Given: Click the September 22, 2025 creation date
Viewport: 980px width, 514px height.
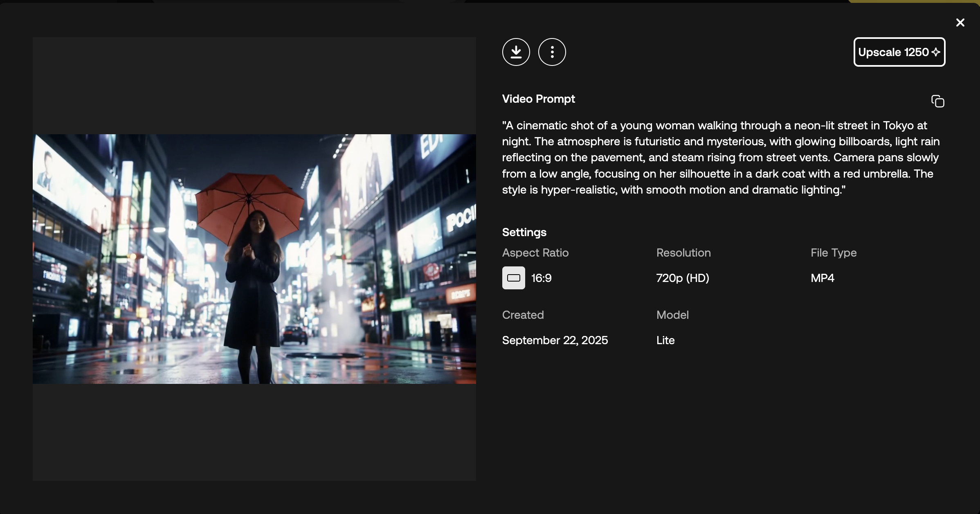Looking at the screenshot, I should click(555, 340).
